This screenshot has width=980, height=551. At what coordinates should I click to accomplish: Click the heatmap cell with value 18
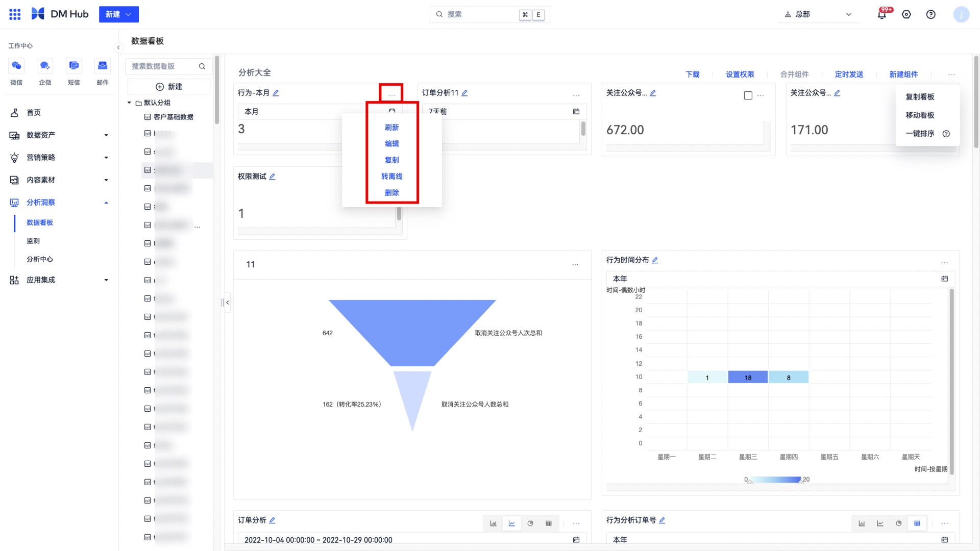[x=748, y=378]
